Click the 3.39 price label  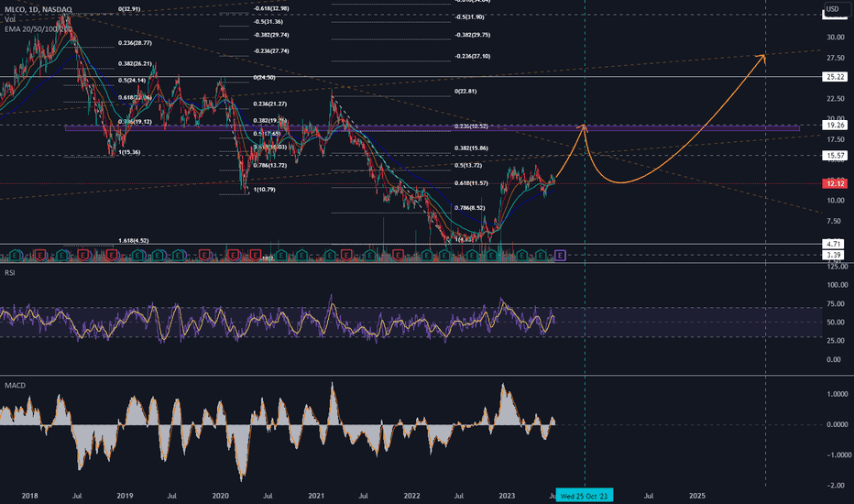834,255
